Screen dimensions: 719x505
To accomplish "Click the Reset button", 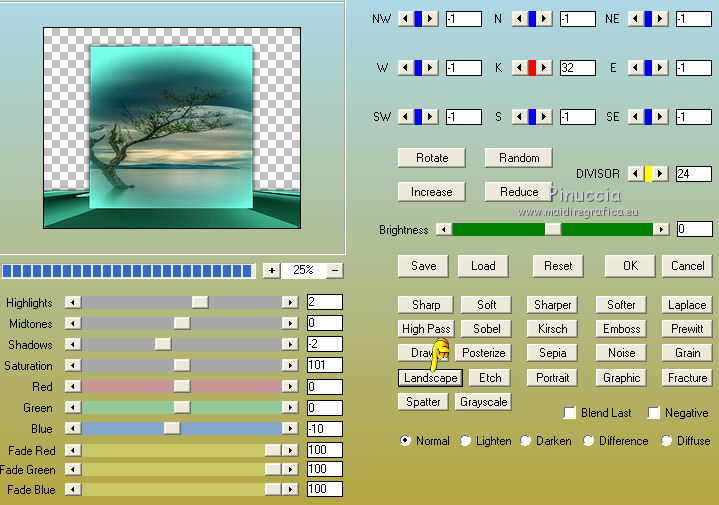I will (x=558, y=266).
